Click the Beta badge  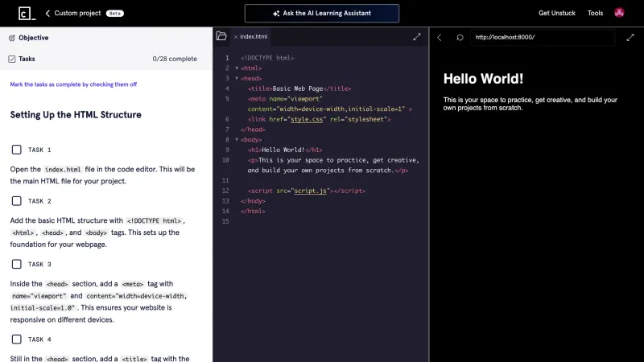(115, 13)
